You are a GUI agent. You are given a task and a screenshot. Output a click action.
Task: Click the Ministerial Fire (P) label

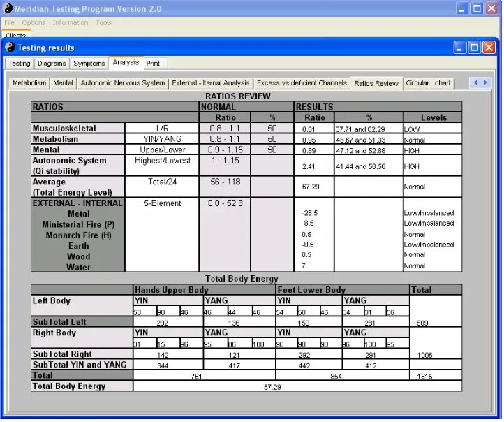point(78,224)
